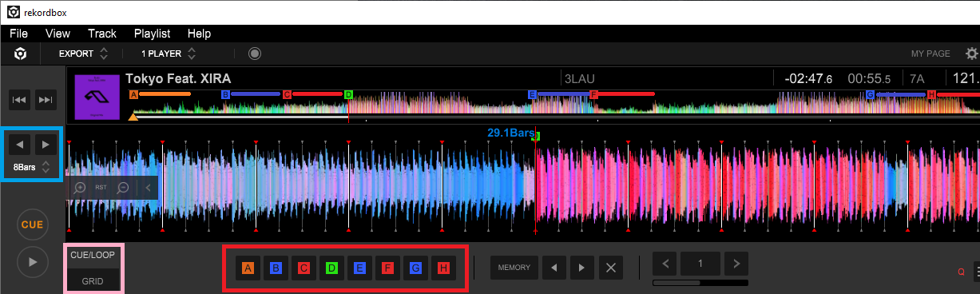Open the 1 PLAYER layout dropdown
The image size is (980, 294).
point(169,54)
